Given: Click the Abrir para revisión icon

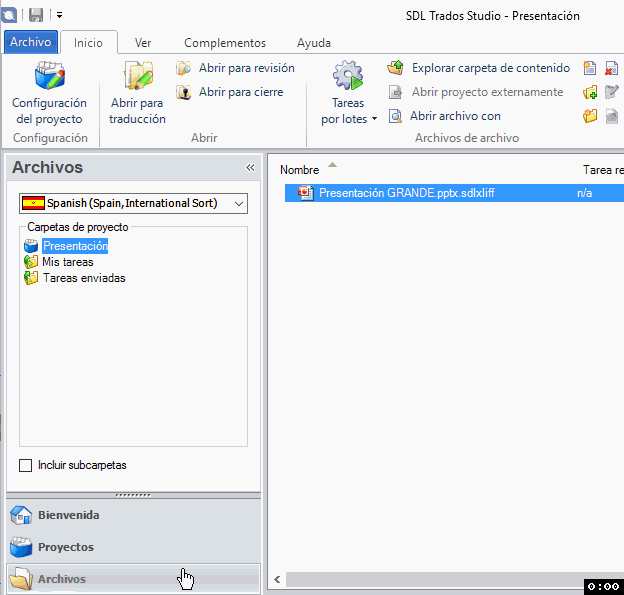Looking at the screenshot, I should [184, 68].
